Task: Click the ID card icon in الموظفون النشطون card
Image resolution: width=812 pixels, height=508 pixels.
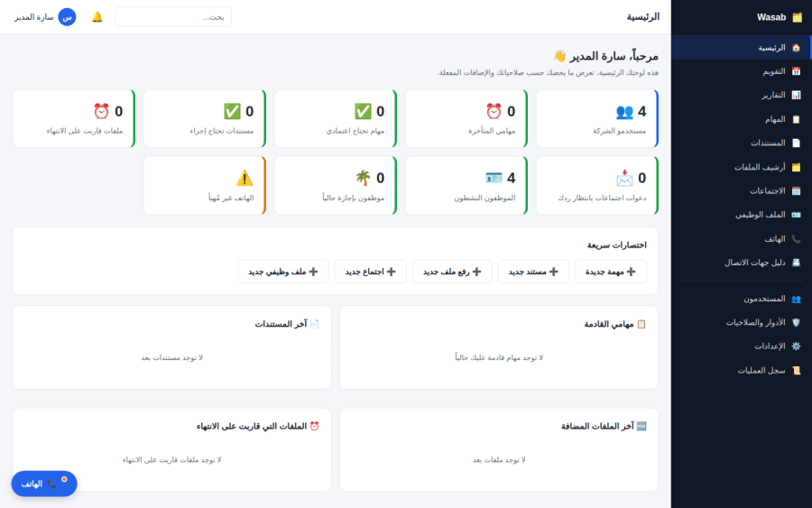Action: [x=494, y=178]
